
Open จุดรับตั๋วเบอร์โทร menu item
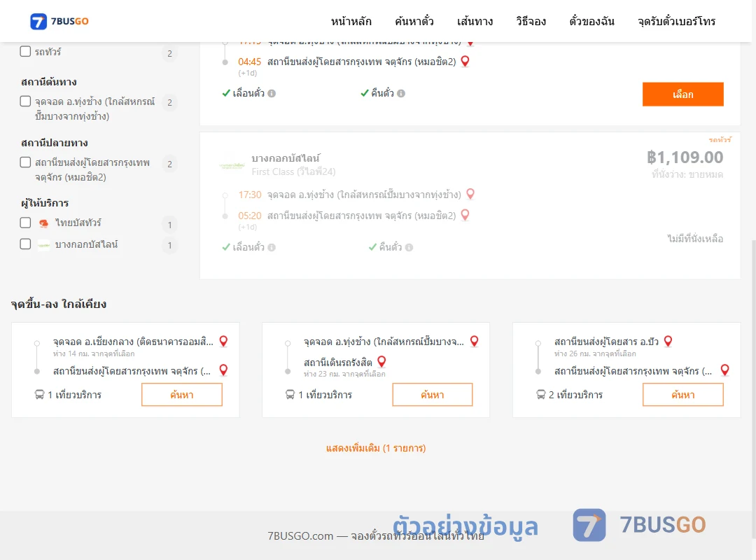click(676, 21)
